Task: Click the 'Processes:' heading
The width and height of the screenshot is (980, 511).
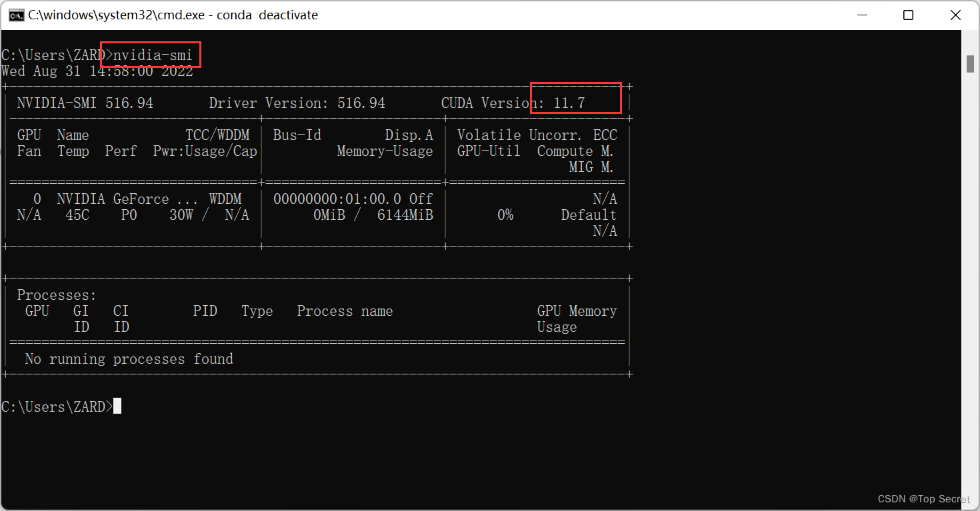Action: (x=57, y=295)
